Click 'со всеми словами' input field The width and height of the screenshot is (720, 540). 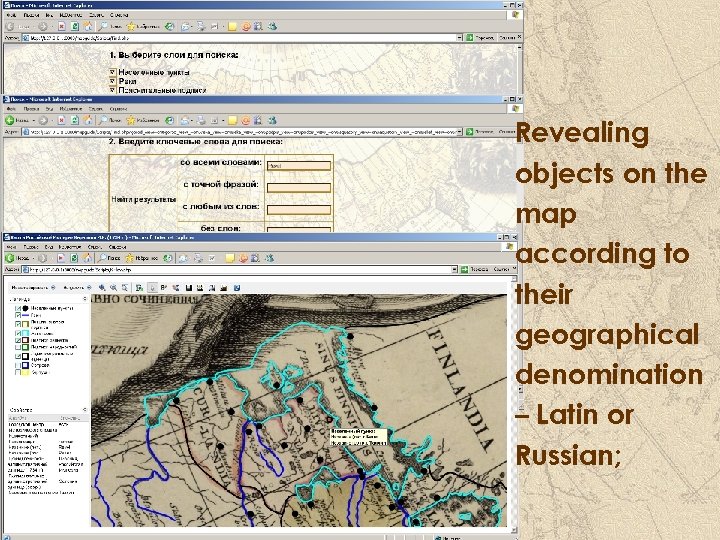(299, 166)
